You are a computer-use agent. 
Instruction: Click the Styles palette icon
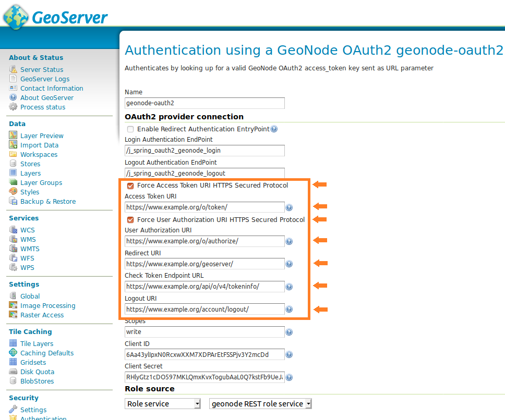[13, 192]
